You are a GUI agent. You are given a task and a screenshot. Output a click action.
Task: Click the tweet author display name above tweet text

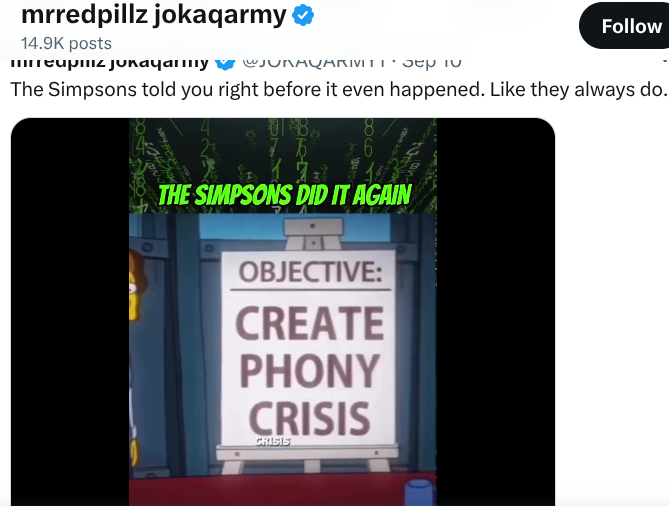[x=110, y=63]
